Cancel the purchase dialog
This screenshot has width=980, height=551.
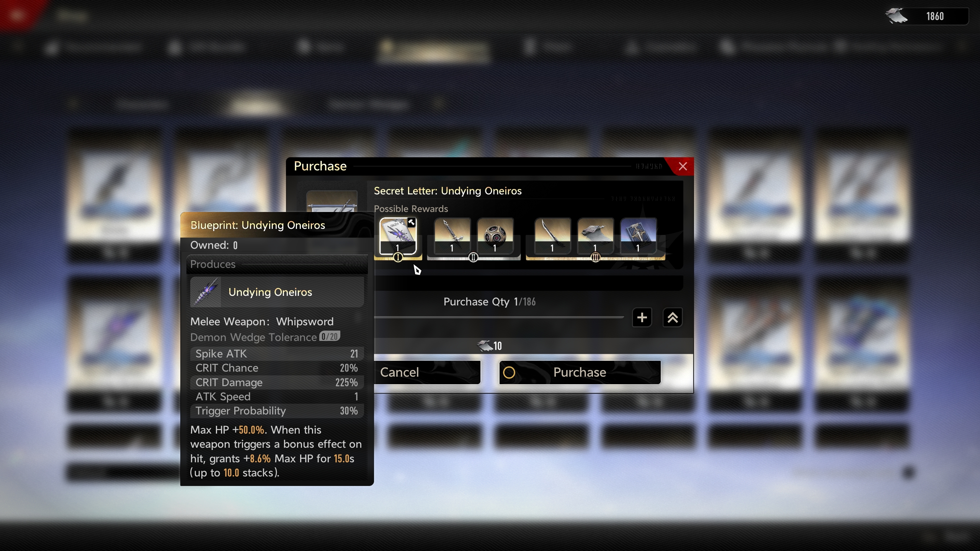click(427, 372)
